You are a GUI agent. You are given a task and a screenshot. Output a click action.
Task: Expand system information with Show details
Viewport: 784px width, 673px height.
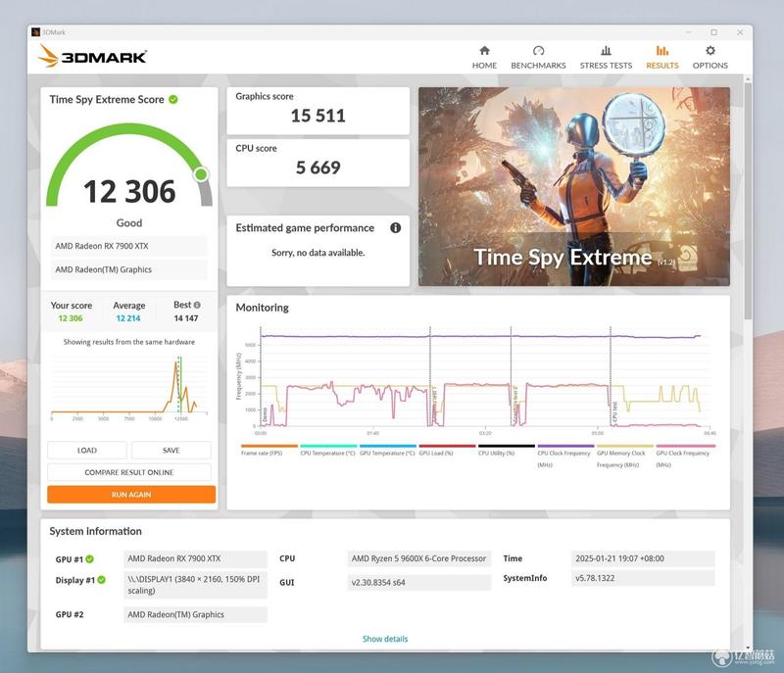point(385,639)
